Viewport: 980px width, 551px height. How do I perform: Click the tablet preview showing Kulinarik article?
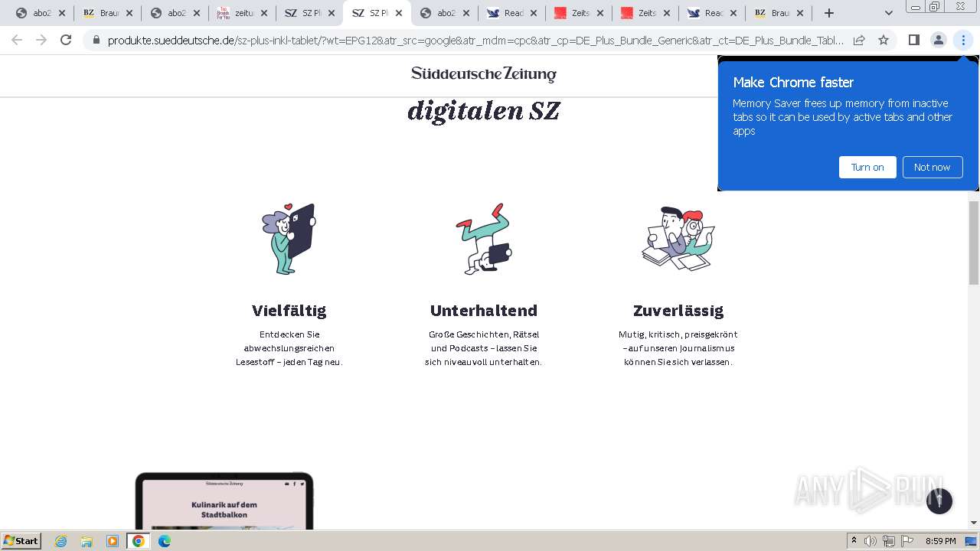(224, 501)
